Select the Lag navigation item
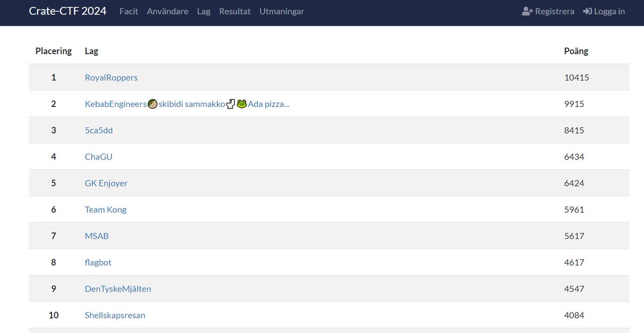Image resolution: width=644 pixels, height=333 pixels. (x=203, y=11)
